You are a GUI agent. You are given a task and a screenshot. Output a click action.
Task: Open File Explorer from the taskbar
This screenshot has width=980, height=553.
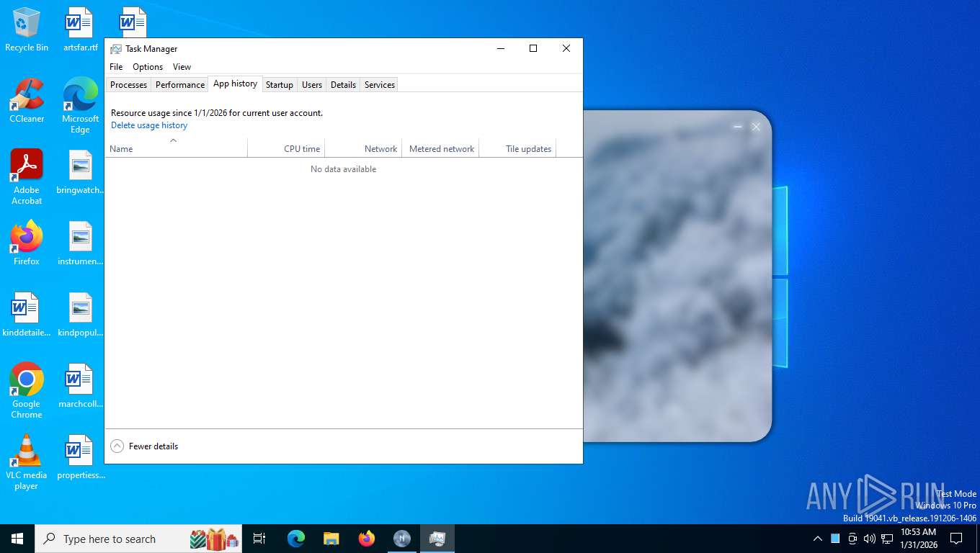pos(331,539)
